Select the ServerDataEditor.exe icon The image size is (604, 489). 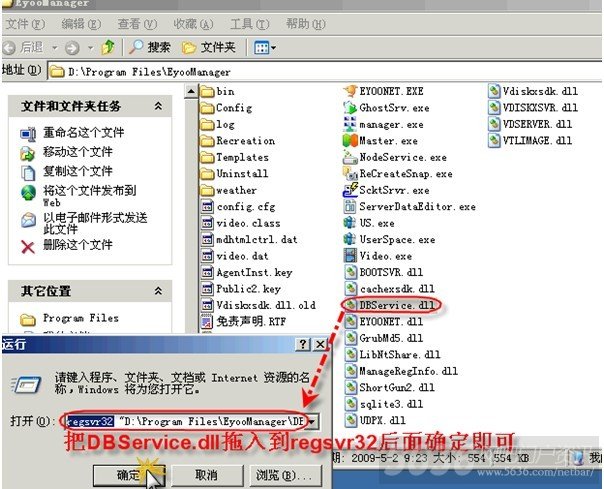point(350,207)
